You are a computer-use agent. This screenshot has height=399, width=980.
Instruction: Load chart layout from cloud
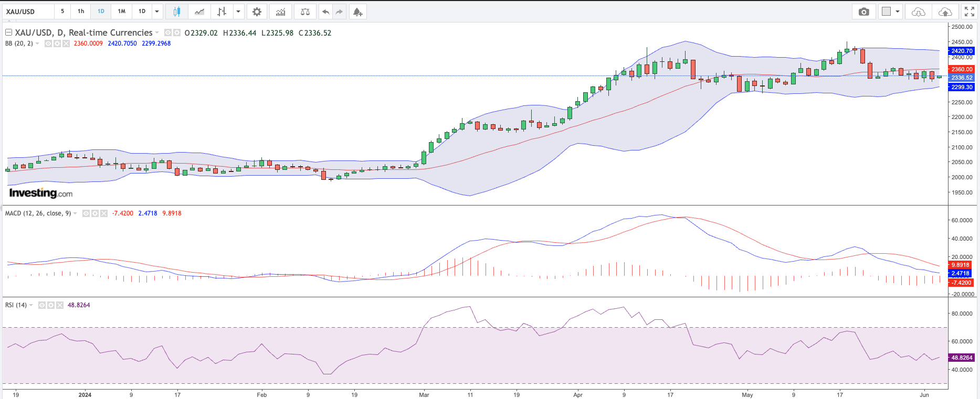point(918,12)
